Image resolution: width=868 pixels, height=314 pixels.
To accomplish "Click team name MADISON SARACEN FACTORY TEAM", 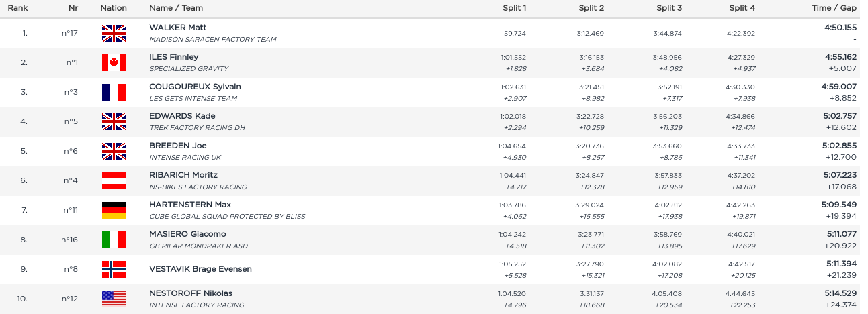I will (x=213, y=40).
